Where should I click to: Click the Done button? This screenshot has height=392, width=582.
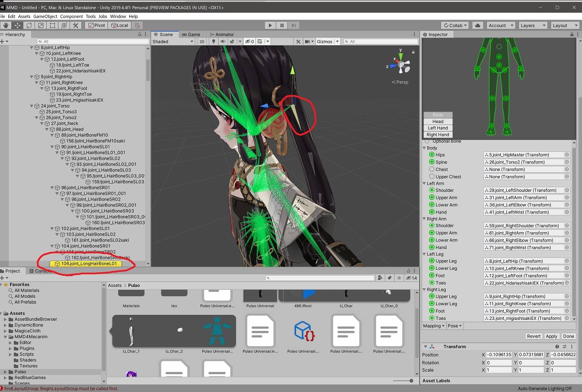[x=569, y=336]
